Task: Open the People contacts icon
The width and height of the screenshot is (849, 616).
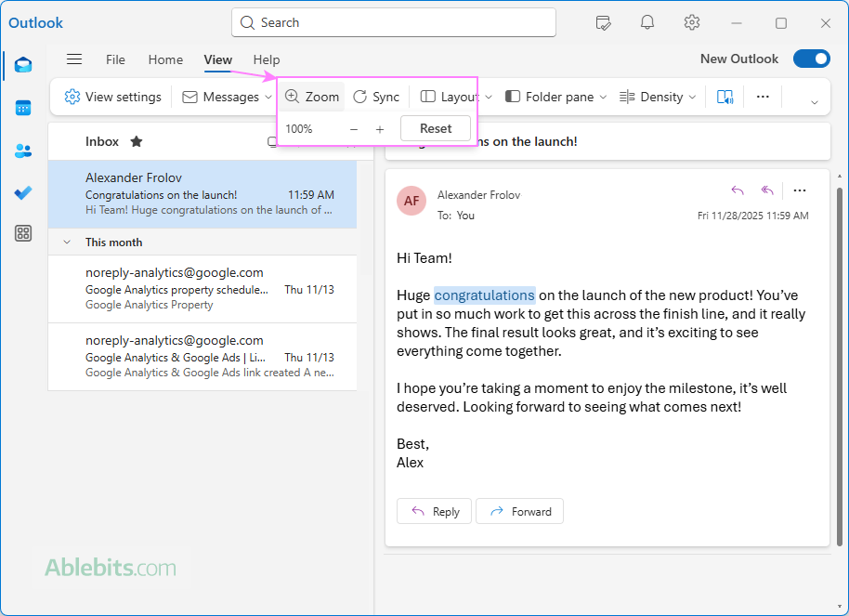Action: [x=23, y=151]
